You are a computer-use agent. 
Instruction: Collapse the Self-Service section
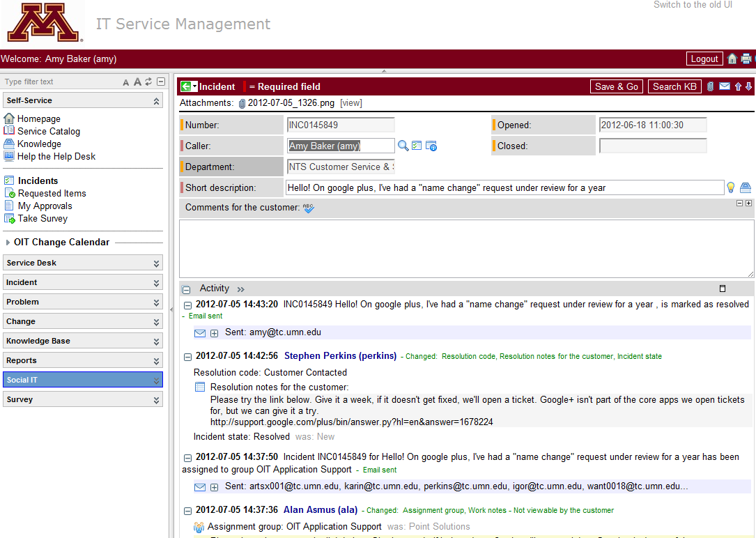(156, 101)
